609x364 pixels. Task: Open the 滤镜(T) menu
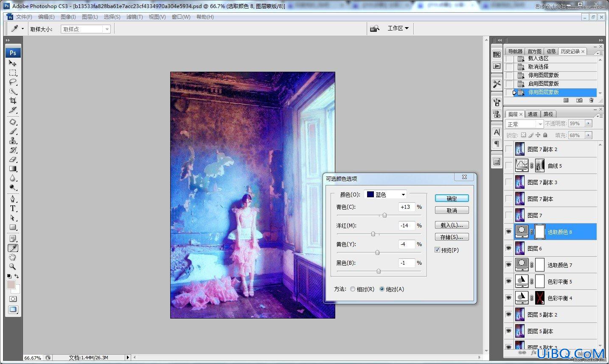(135, 17)
